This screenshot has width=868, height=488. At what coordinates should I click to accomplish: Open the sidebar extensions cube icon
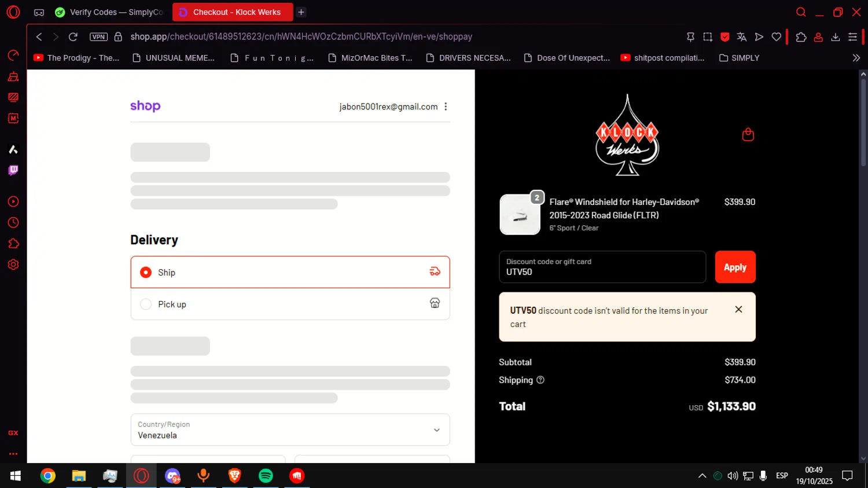13,244
